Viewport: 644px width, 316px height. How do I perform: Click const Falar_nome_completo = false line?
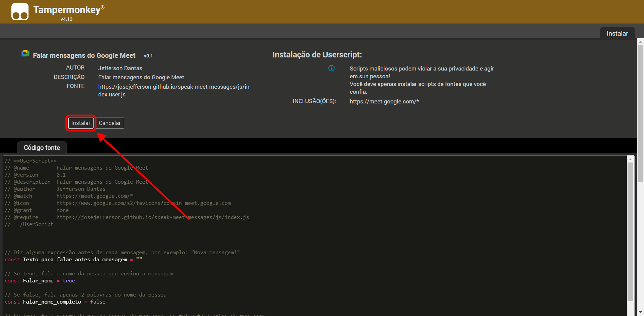pos(55,302)
